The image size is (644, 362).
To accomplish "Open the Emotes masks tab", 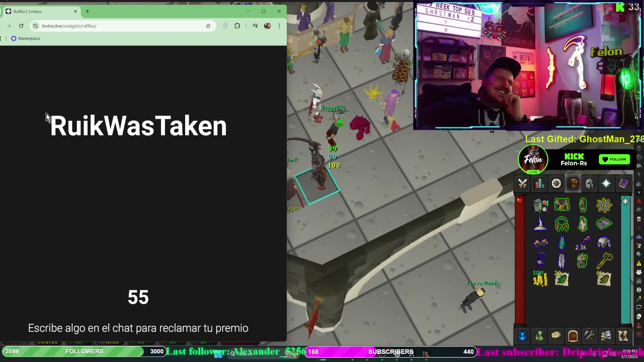I will (x=606, y=336).
